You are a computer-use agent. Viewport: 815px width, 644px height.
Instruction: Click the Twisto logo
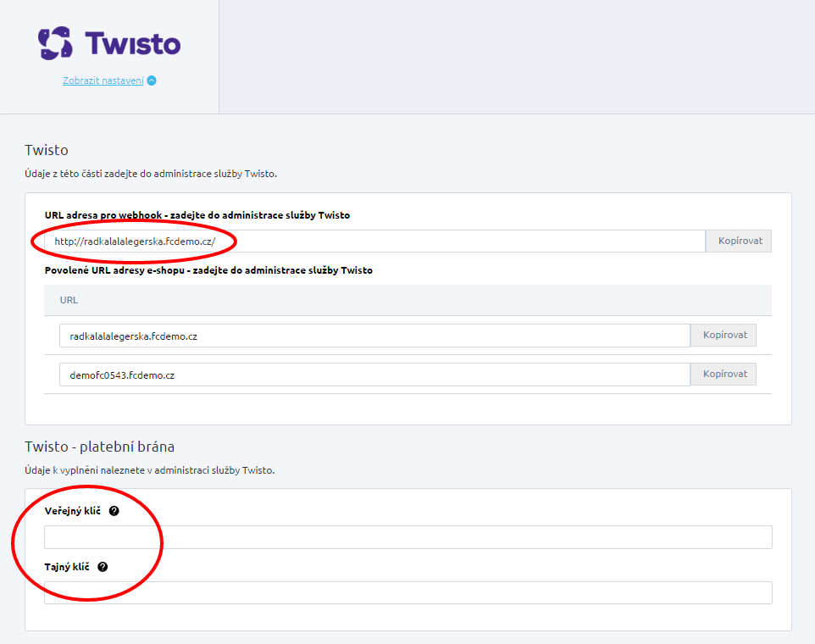pyautogui.click(x=109, y=43)
